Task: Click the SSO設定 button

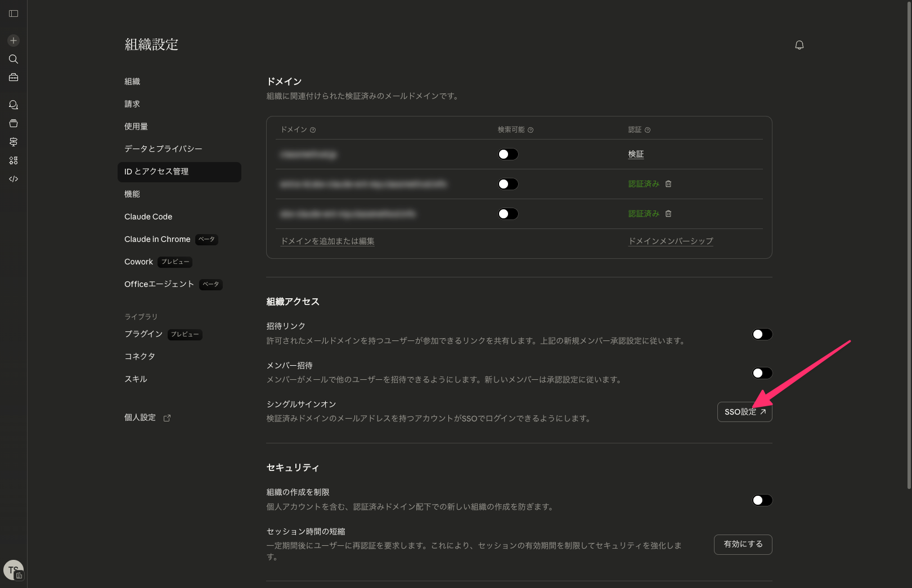Action: (x=744, y=412)
